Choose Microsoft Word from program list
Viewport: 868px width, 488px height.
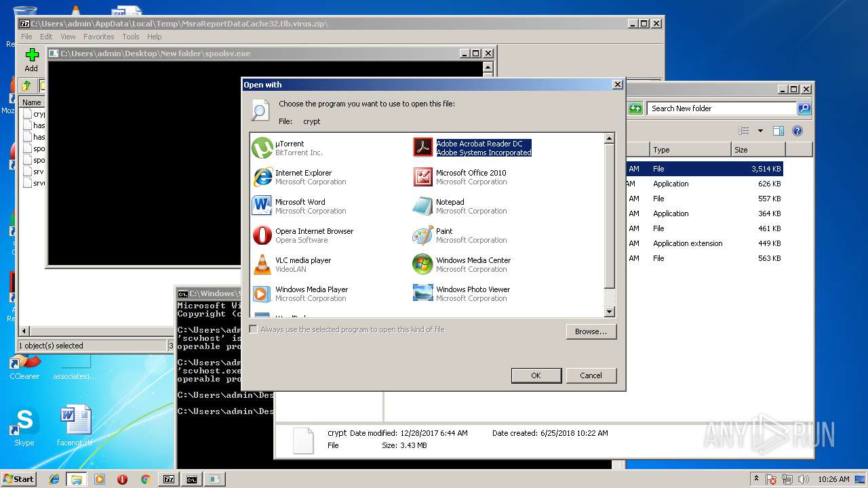click(300, 206)
